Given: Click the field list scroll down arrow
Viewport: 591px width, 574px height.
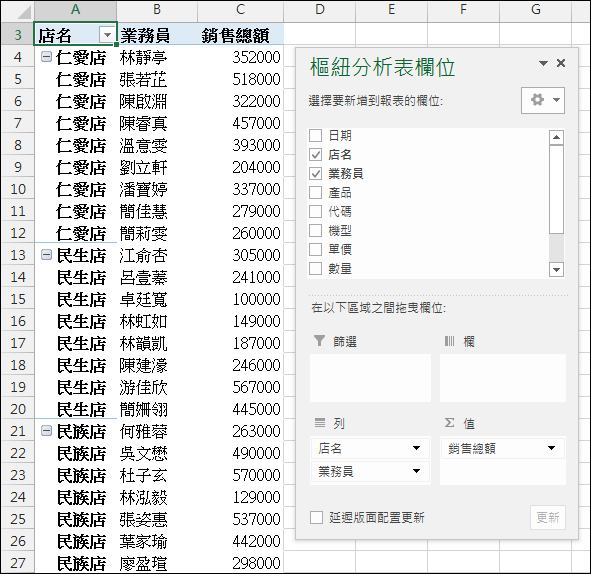Looking at the screenshot, I should 556,269.
